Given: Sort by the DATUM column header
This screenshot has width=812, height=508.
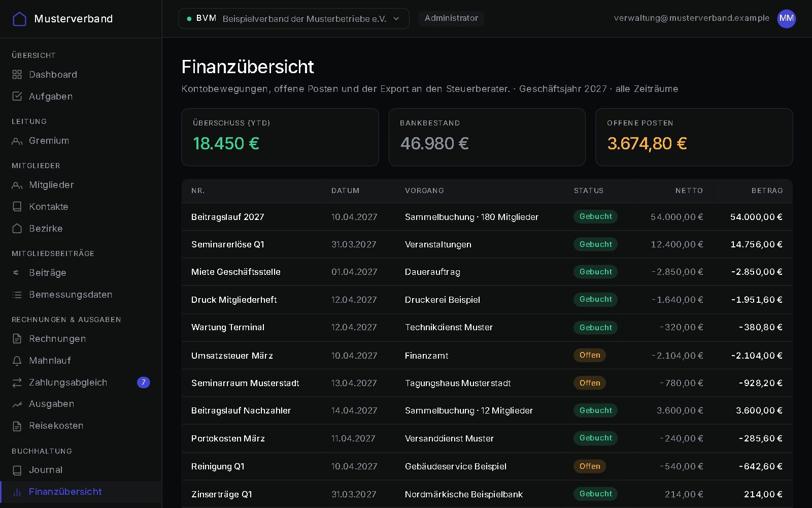Looking at the screenshot, I should [x=345, y=191].
